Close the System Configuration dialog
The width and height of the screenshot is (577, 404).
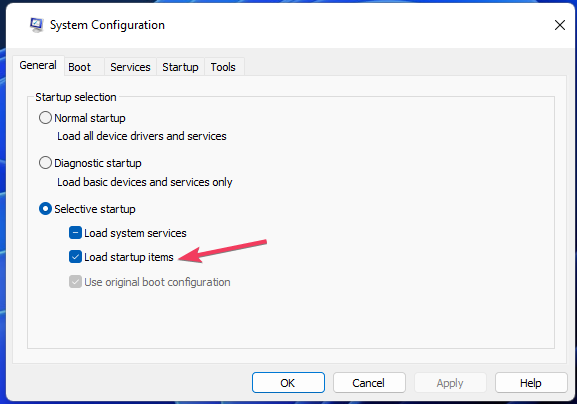(560, 25)
